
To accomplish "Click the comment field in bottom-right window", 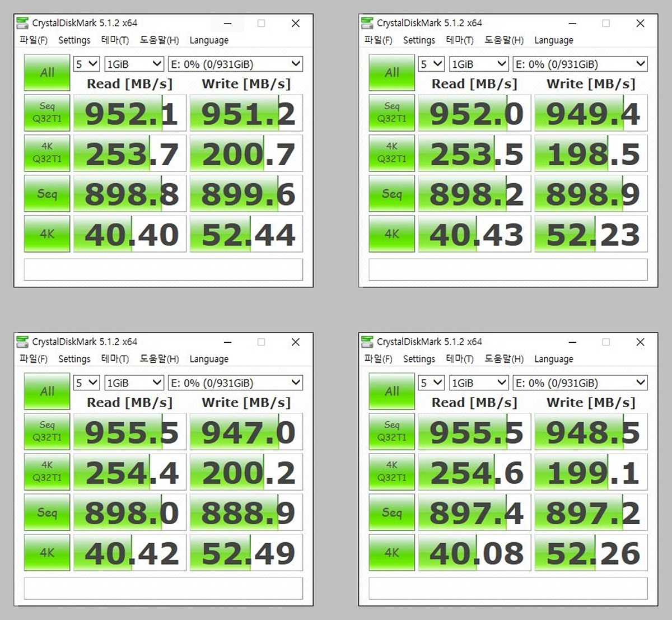I will coord(508,588).
